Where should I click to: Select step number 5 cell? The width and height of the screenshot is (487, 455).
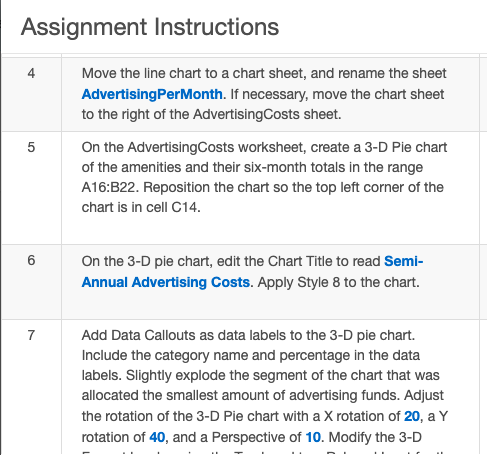point(31,188)
